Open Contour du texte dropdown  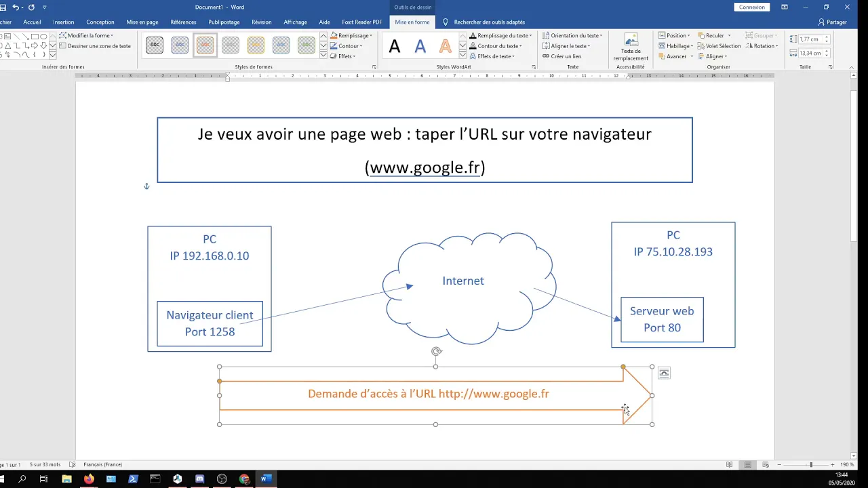(496, 46)
